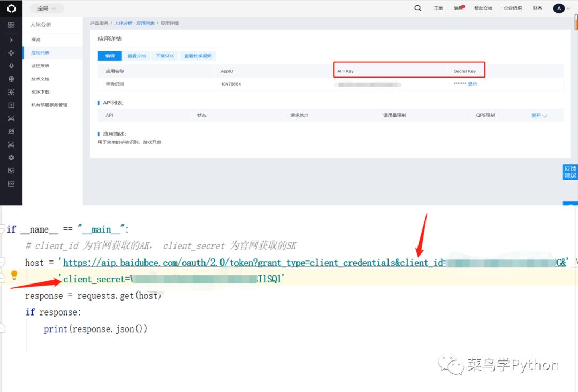Viewport: 578px width, 392px height.
Task: Click the 查看文档 button
Action: coord(137,56)
